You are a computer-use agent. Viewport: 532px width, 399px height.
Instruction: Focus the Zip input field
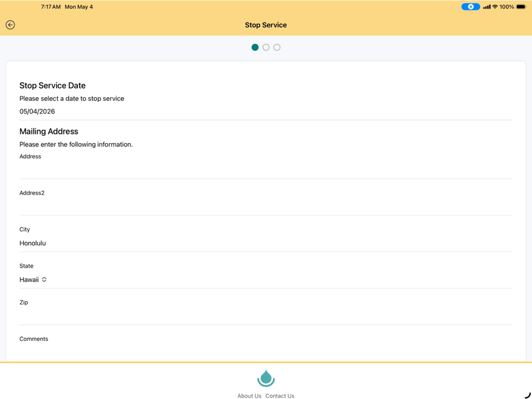[266, 316]
